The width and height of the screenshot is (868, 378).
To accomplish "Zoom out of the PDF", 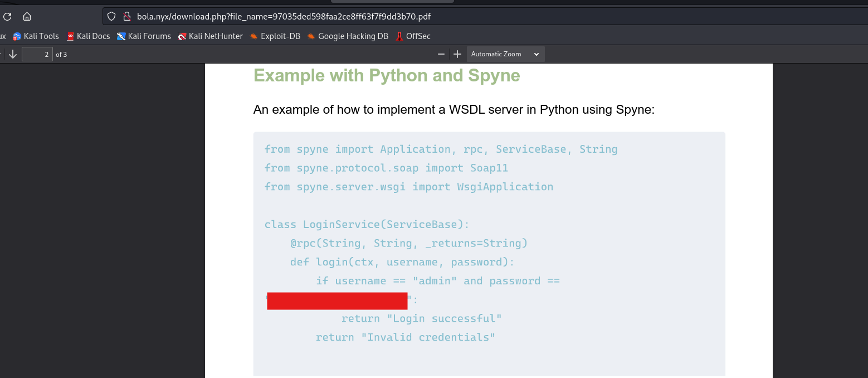I will (x=441, y=54).
